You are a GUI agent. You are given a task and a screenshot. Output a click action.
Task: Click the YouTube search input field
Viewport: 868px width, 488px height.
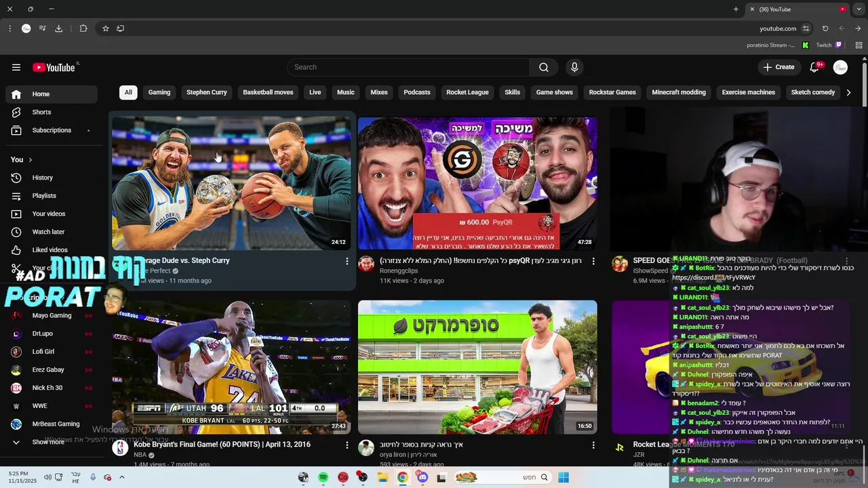409,67
